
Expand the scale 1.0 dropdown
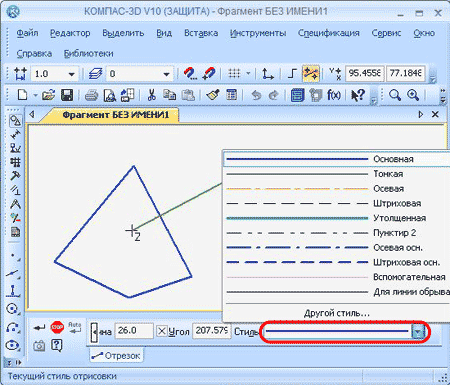coord(71,74)
